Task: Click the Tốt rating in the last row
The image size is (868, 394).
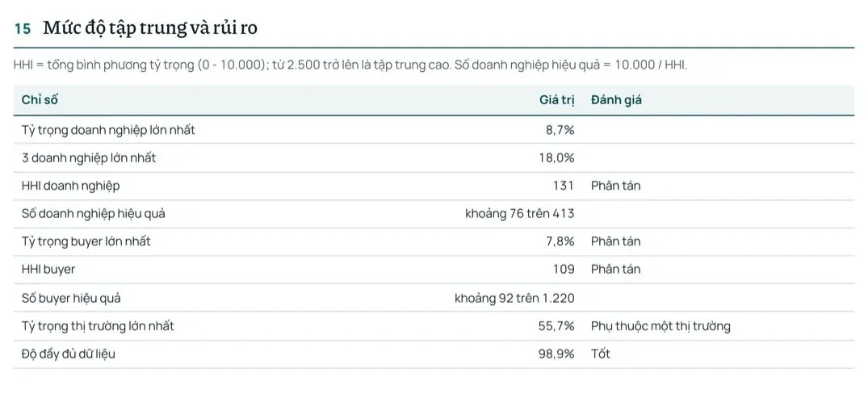Action: click(x=600, y=354)
